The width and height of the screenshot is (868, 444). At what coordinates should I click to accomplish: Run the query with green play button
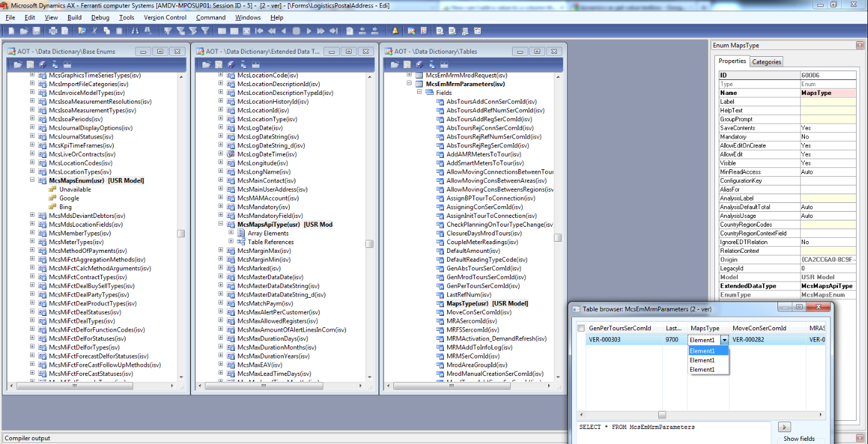click(785, 427)
